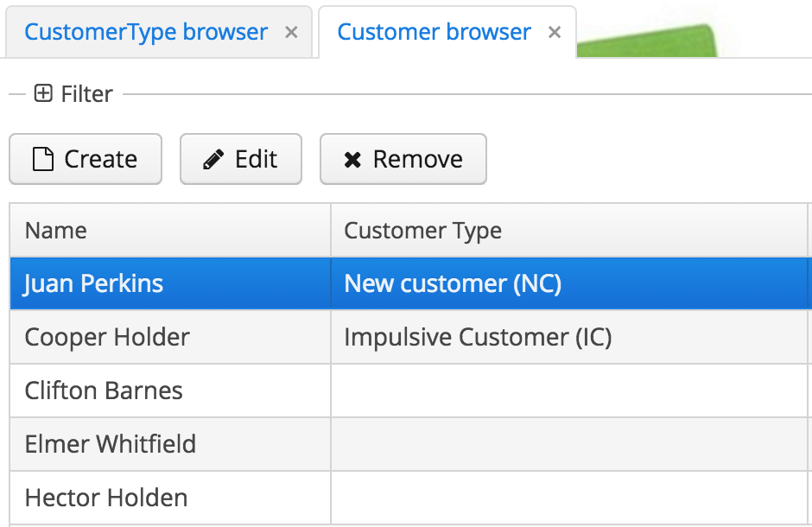This screenshot has width=812, height=527.
Task: Select the Customer browser tab
Action: point(434,32)
